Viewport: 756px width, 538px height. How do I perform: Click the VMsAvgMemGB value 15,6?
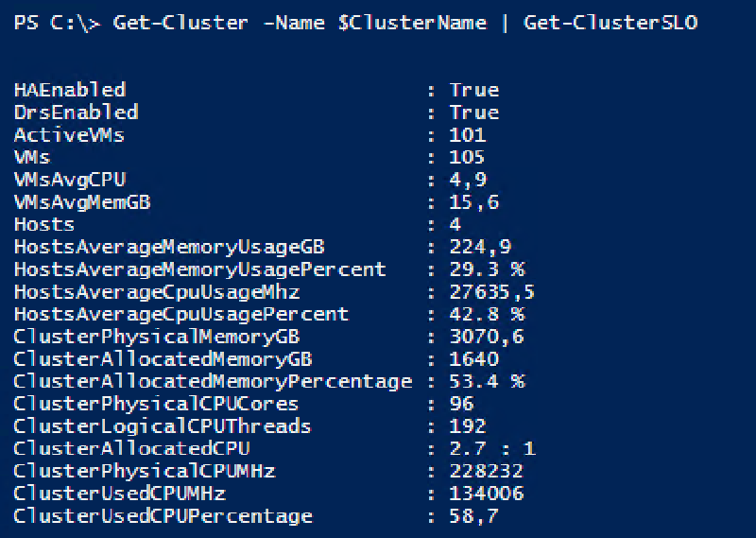[x=474, y=201]
